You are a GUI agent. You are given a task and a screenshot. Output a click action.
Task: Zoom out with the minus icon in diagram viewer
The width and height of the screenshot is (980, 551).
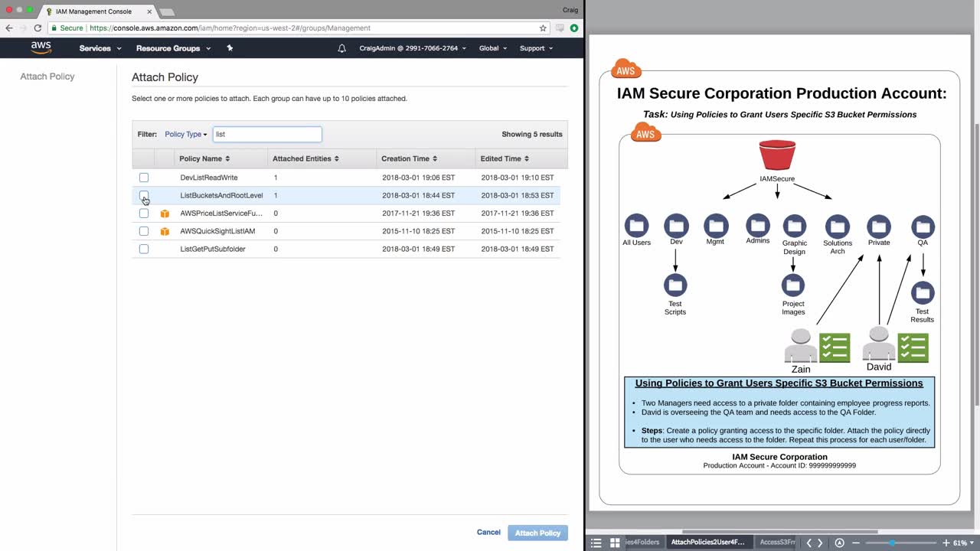click(x=856, y=543)
